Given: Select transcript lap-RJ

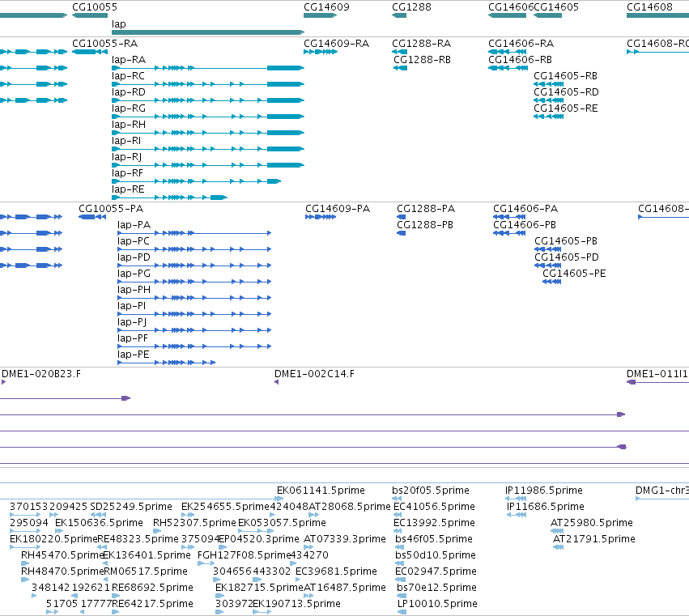Looking at the screenshot, I should pos(208,165).
